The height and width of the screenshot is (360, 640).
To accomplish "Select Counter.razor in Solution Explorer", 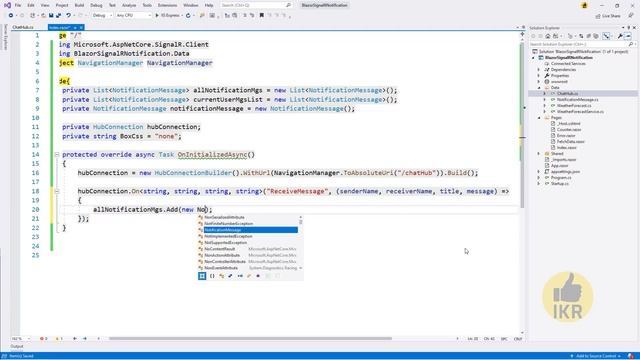I will coord(569,130).
